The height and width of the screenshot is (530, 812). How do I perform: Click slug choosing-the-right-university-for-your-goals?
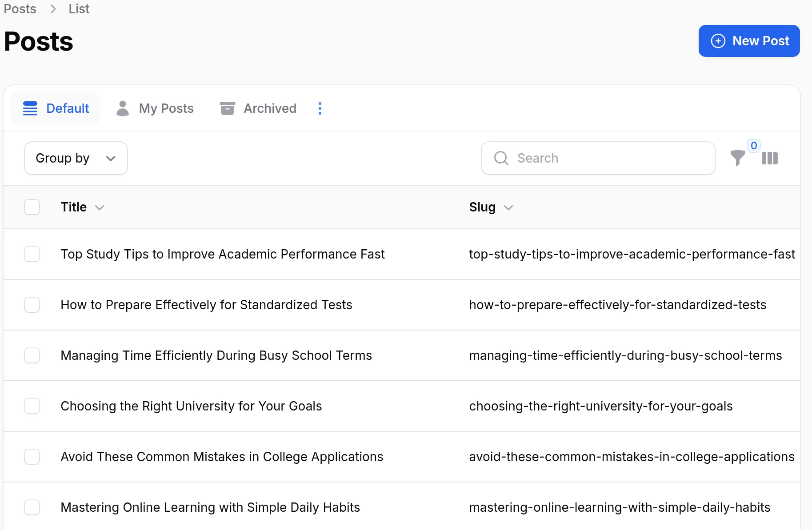pos(601,406)
